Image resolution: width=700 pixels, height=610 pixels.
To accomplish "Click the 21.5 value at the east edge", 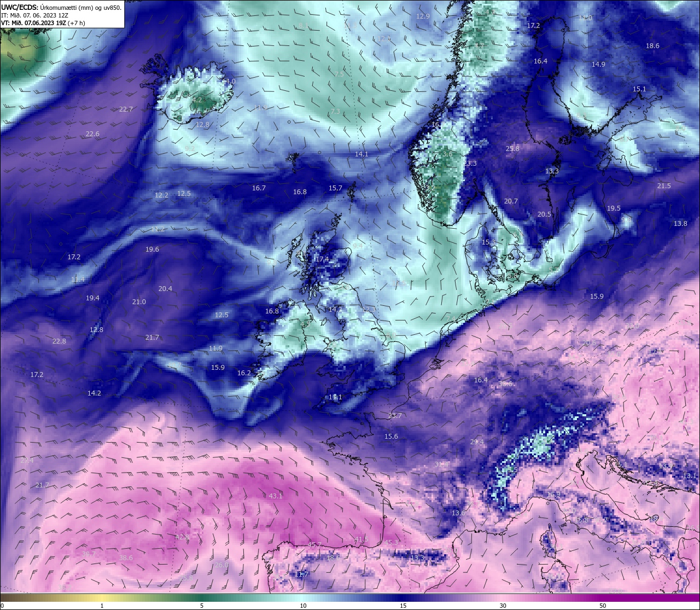I will pos(664,186).
